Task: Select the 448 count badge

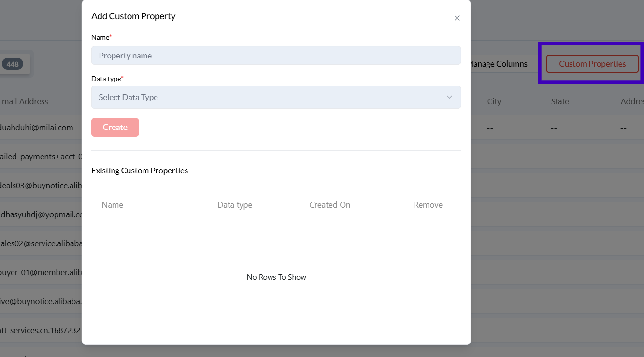Action: pyautogui.click(x=13, y=64)
